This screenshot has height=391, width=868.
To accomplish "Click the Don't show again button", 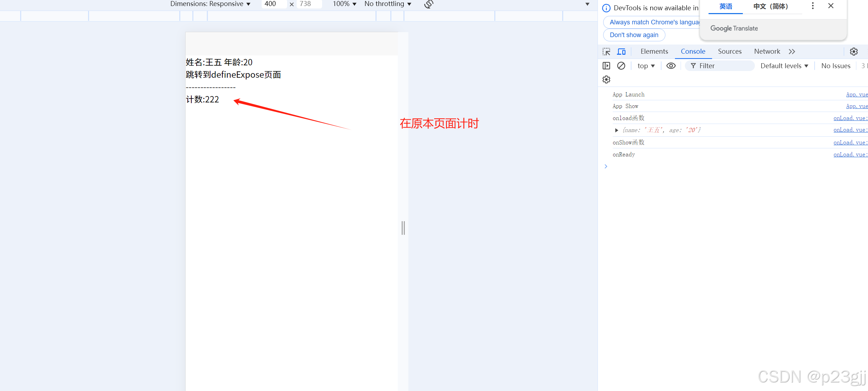I will click(634, 35).
